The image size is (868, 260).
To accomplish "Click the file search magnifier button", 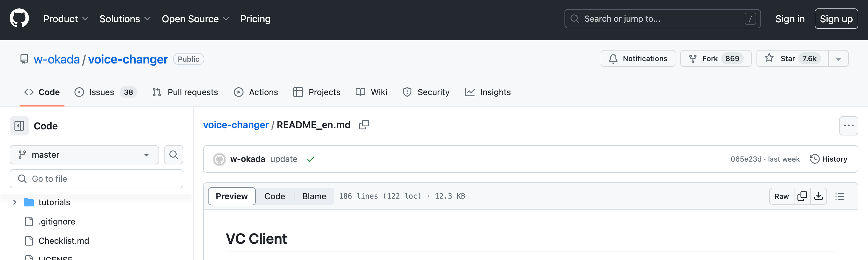I will [174, 155].
